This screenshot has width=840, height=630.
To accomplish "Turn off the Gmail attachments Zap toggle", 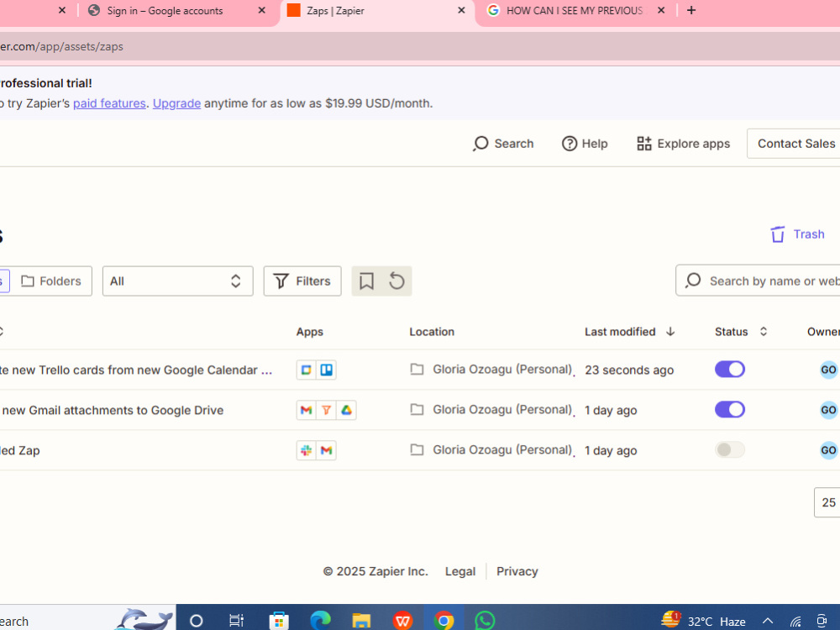I will tap(730, 409).
